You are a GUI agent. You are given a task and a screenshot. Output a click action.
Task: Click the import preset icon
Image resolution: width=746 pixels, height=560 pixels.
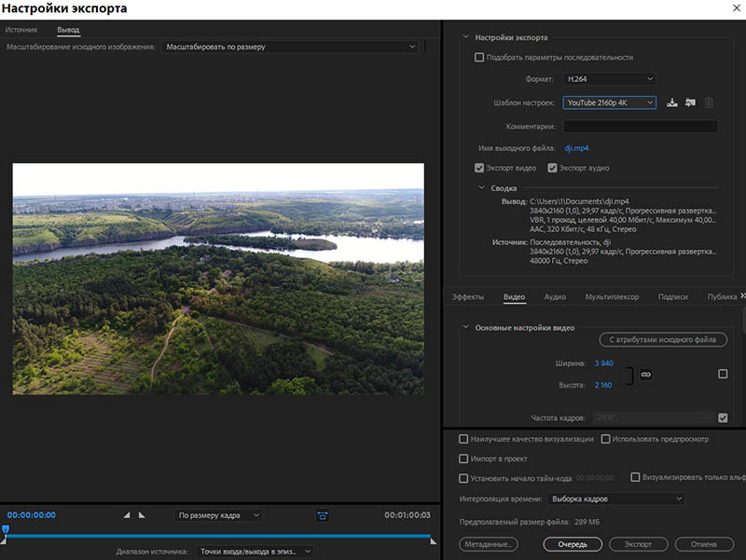pos(690,102)
